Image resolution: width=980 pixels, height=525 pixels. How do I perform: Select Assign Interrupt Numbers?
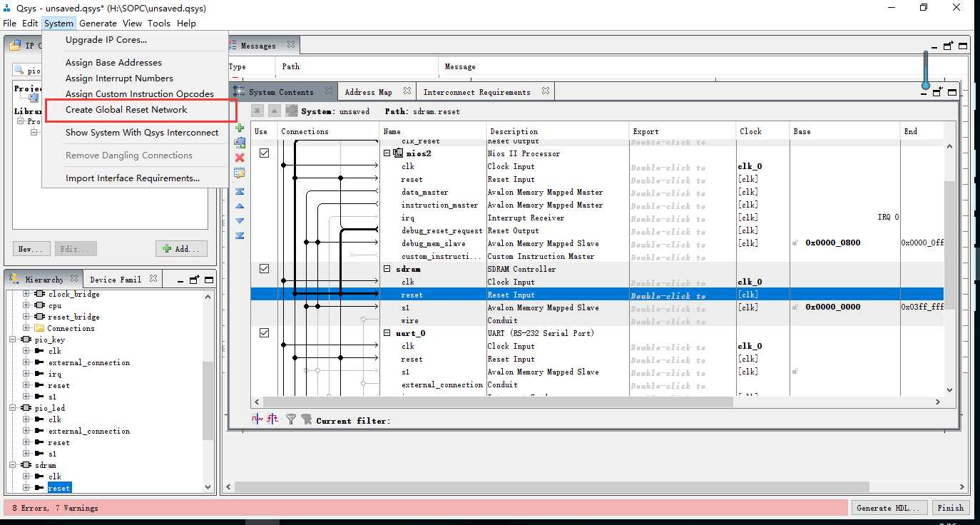click(x=119, y=78)
